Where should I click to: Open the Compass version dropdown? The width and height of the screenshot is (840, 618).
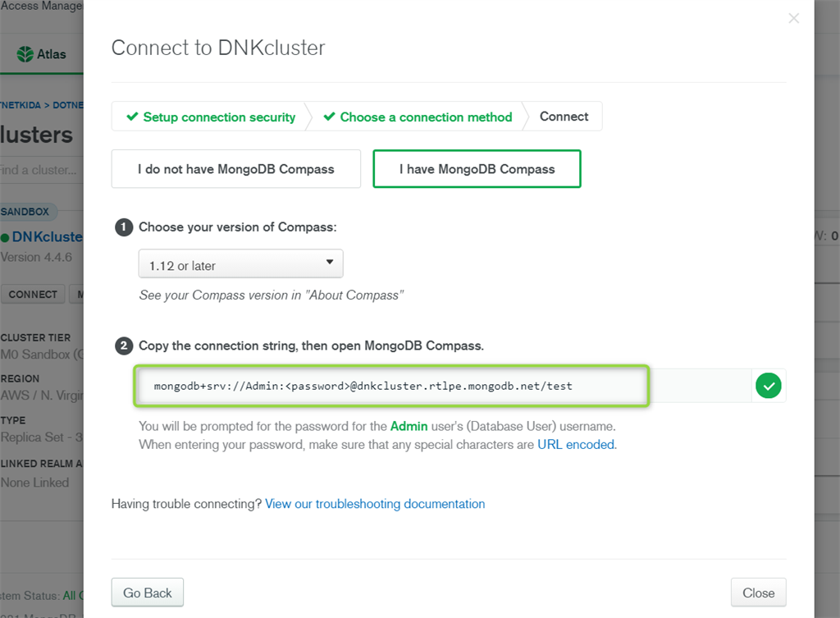point(240,263)
